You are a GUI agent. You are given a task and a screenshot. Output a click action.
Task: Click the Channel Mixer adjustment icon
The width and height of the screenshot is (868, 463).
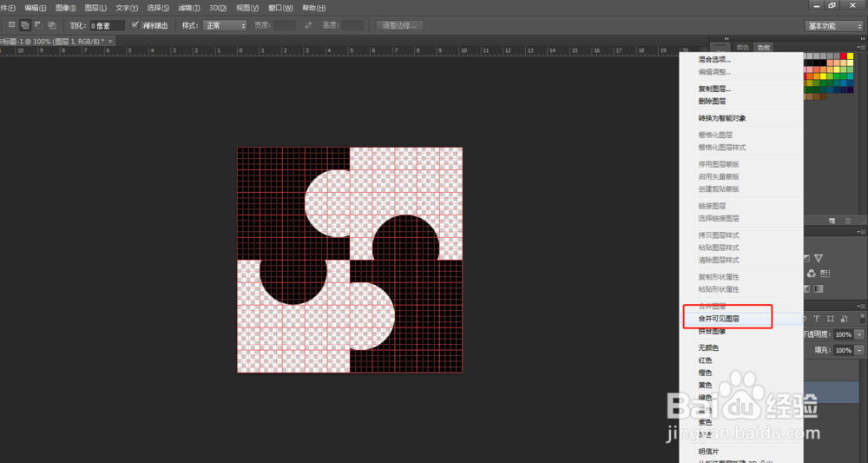812,273
